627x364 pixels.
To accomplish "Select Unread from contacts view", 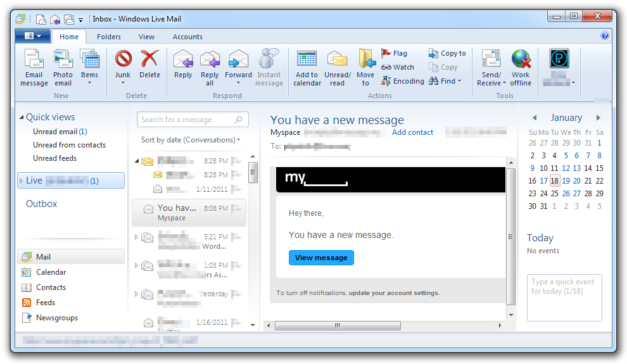I will (x=69, y=145).
